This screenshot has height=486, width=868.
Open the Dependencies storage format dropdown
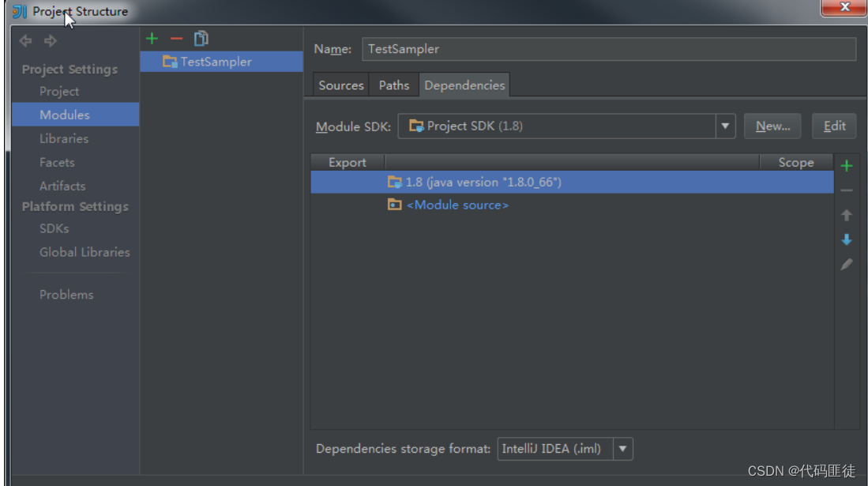point(622,449)
